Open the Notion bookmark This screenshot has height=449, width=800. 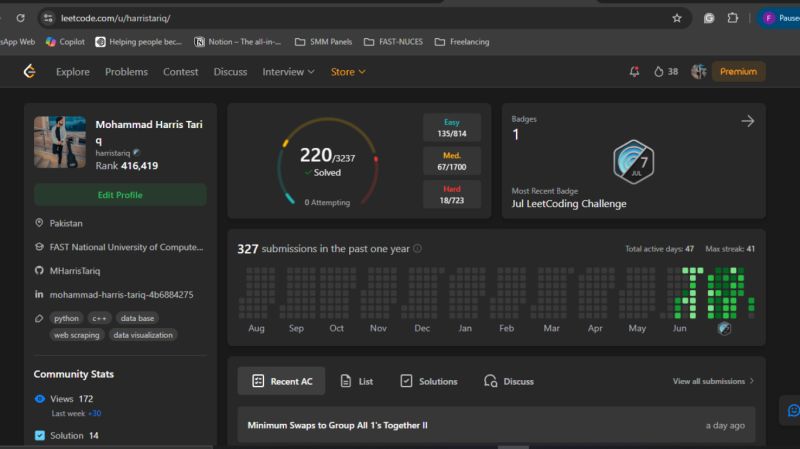[x=237, y=42]
